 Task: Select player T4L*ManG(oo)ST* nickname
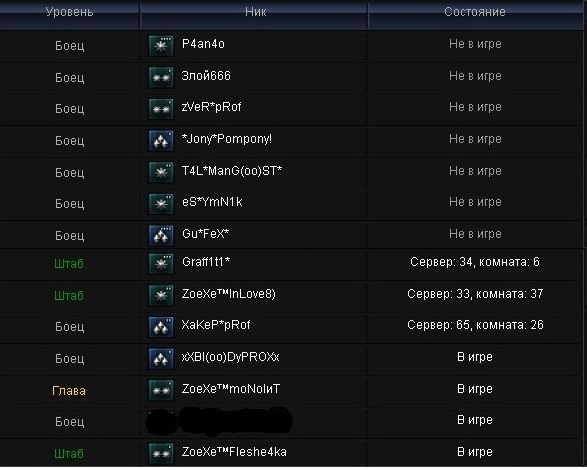[232, 171]
